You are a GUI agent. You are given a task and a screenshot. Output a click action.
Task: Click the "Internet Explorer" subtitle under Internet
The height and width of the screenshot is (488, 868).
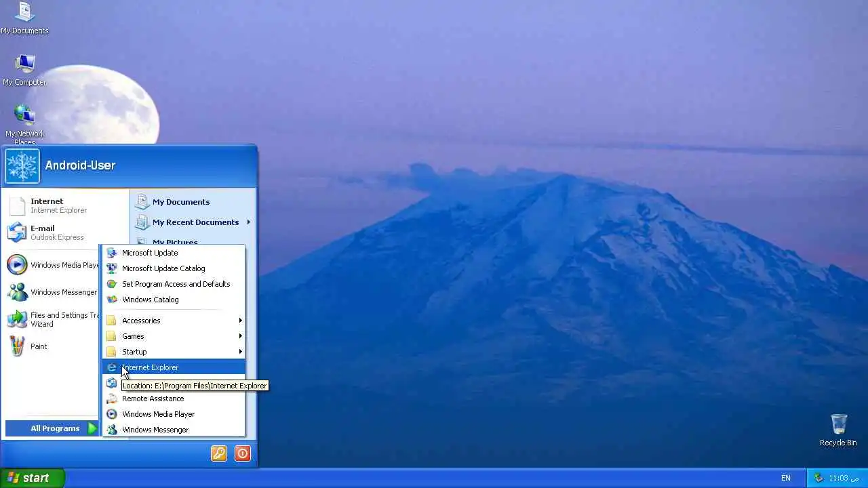click(58, 210)
